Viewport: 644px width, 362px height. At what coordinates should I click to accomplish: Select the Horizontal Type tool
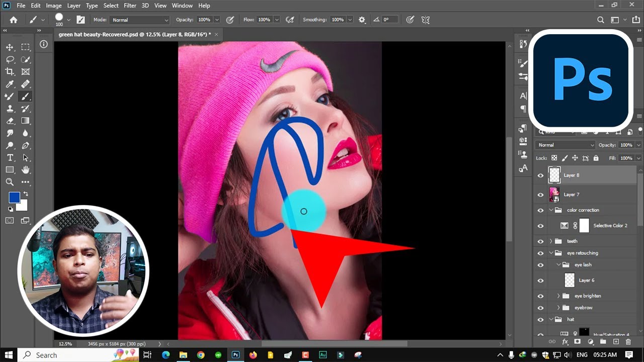pyautogui.click(x=10, y=158)
